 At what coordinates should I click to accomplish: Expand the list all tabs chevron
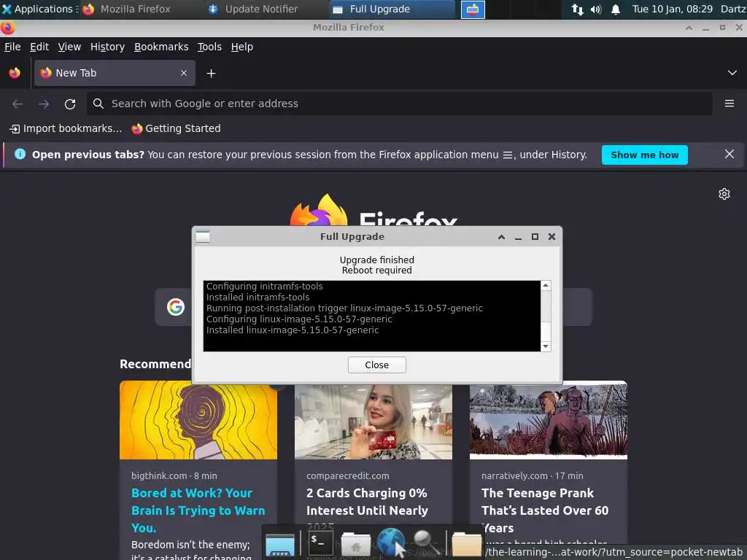click(732, 73)
